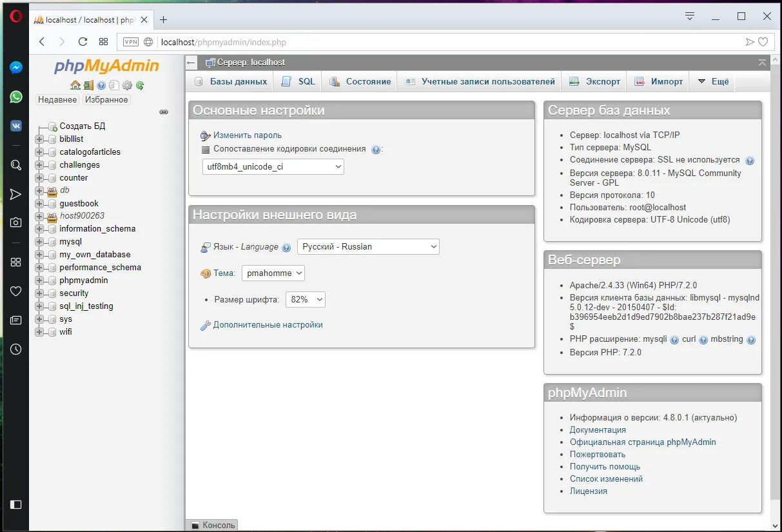The height and width of the screenshot is (532, 782).
Task: Toggle sidebar panel icon at bottom
Action: point(16,504)
